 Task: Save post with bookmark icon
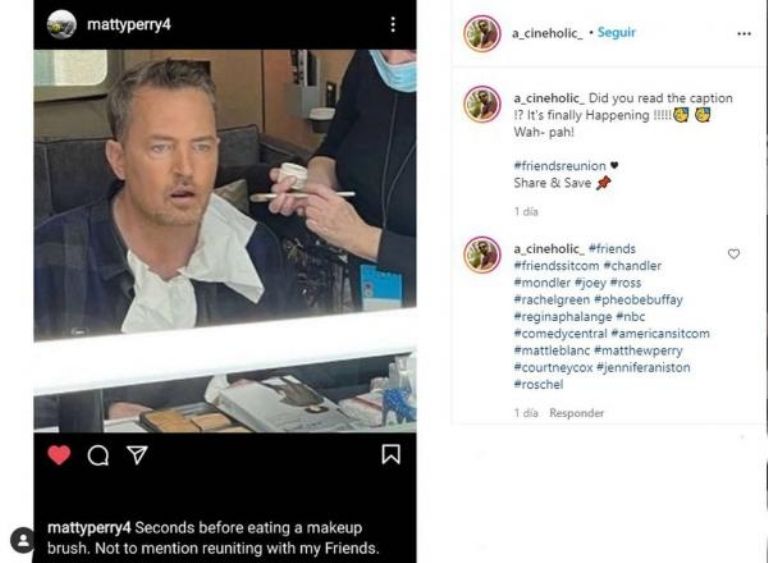pyautogui.click(x=391, y=454)
